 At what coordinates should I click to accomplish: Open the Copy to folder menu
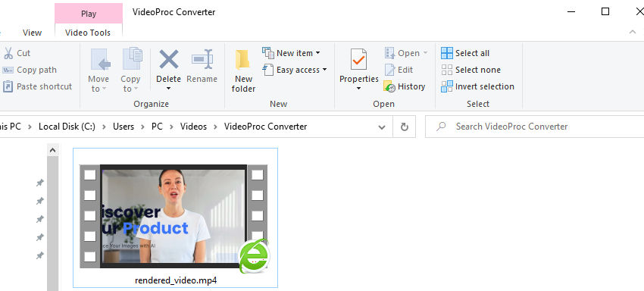(x=130, y=70)
